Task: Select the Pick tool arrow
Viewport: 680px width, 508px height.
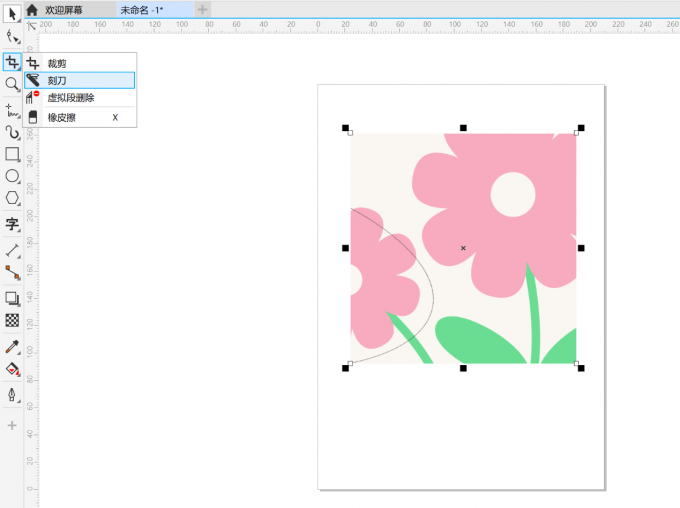Action: 12,14
